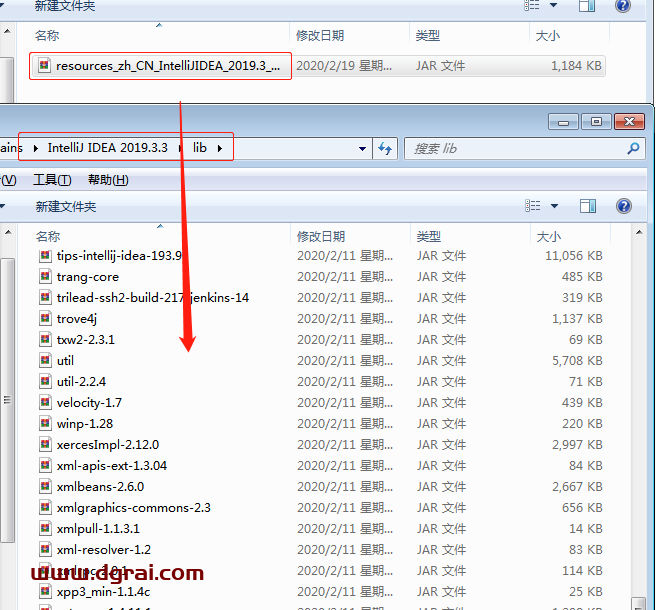Click the JAR icon of trilead-ssh2-build-217-jenkins-14
Viewport: 659px width, 610px height.
(x=45, y=298)
